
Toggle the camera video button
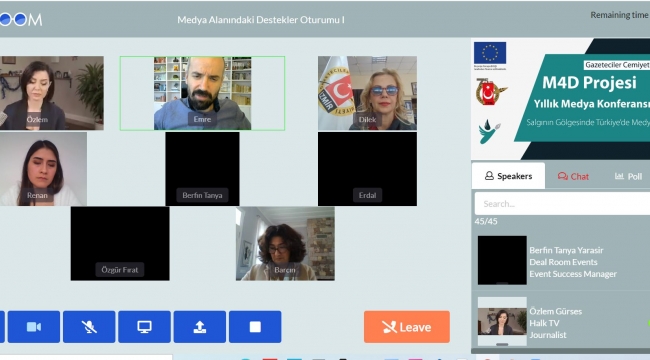pyautogui.click(x=34, y=327)
